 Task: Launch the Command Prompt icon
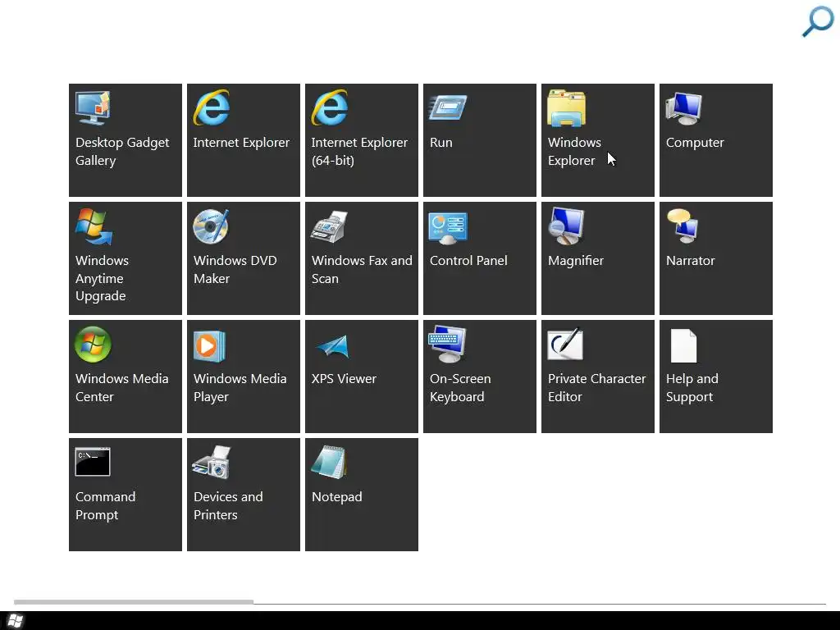(93, 462)
